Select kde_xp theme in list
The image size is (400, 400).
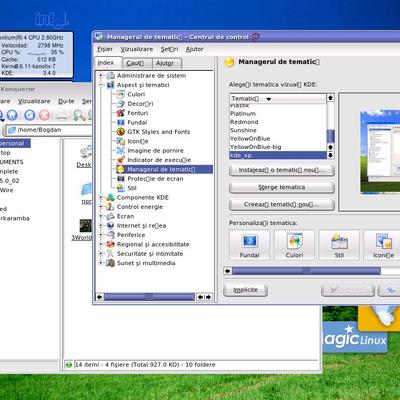[x=278, y=155]
